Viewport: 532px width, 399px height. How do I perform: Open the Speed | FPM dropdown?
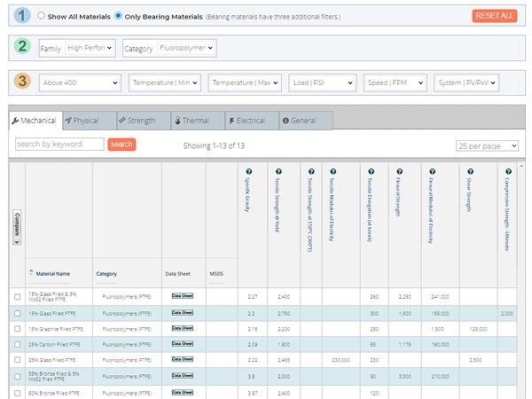395,82
